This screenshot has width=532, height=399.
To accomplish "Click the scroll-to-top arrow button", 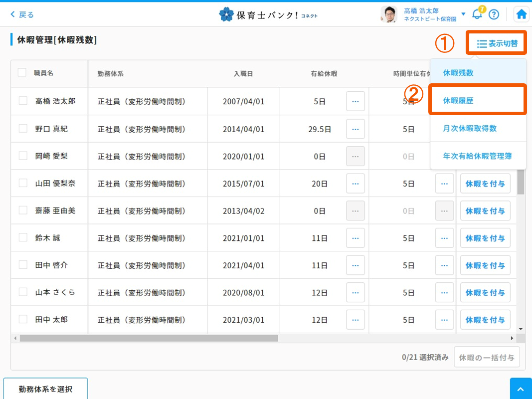I will pyautogui.click(x=521, y=389).
